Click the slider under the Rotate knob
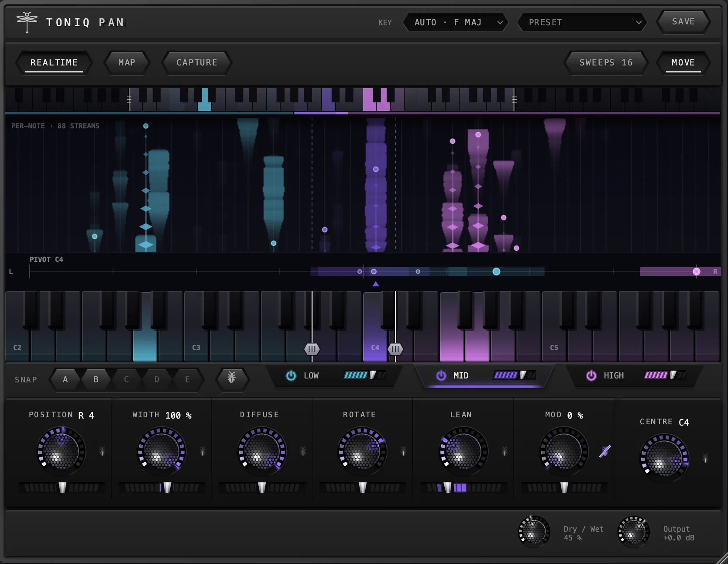 click(x=363, y=488)
